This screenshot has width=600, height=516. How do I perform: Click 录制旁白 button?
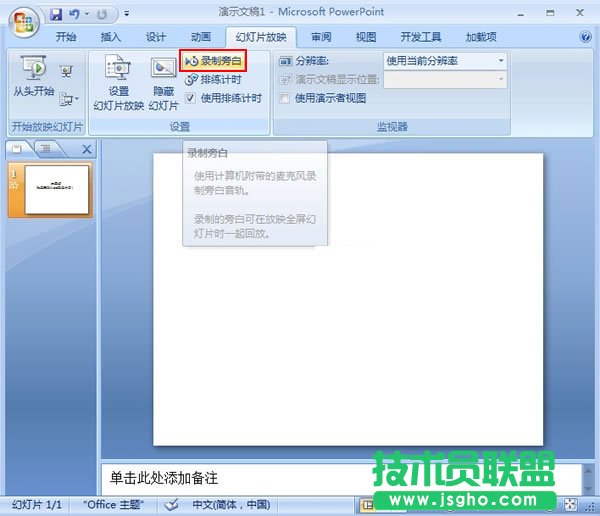tap(213, 61)
